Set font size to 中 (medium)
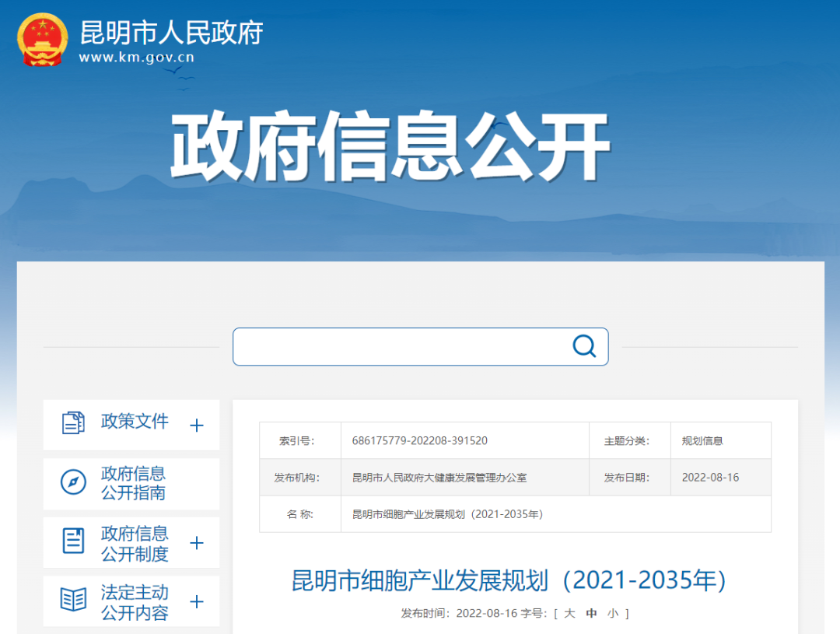This screenshot has height=634, width=840. click(591, 614)
